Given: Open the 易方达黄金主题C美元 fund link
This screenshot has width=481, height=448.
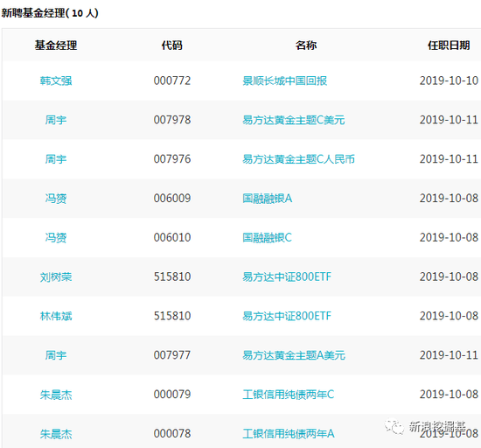Looking at the screenshot, I should [x=294, y=120].
